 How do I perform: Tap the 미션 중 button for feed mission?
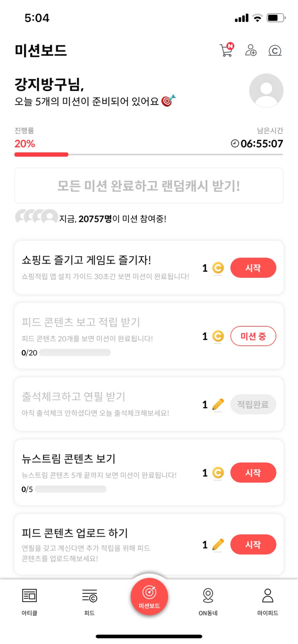[253, 336]
